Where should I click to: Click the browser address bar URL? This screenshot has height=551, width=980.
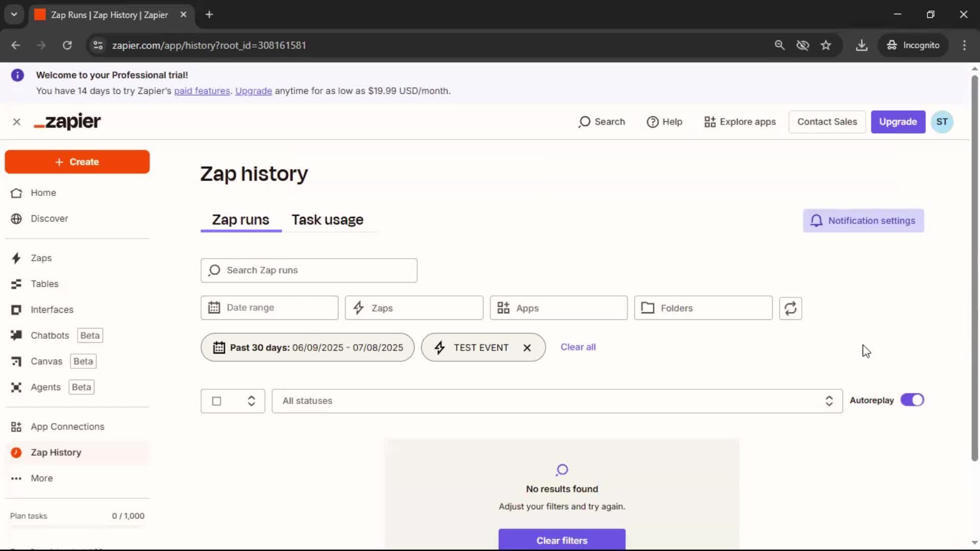209,45
